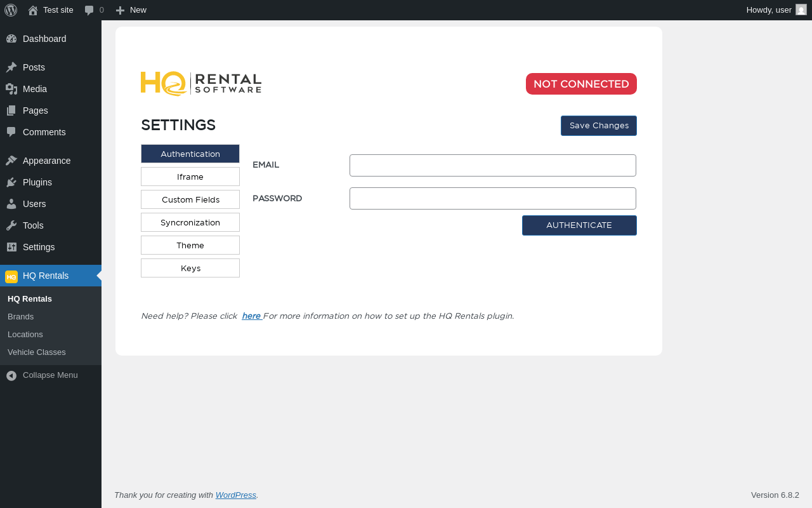Focus the PASSWORD input field
Viewport: 812px width, 508px height.
tap(493, 198)
